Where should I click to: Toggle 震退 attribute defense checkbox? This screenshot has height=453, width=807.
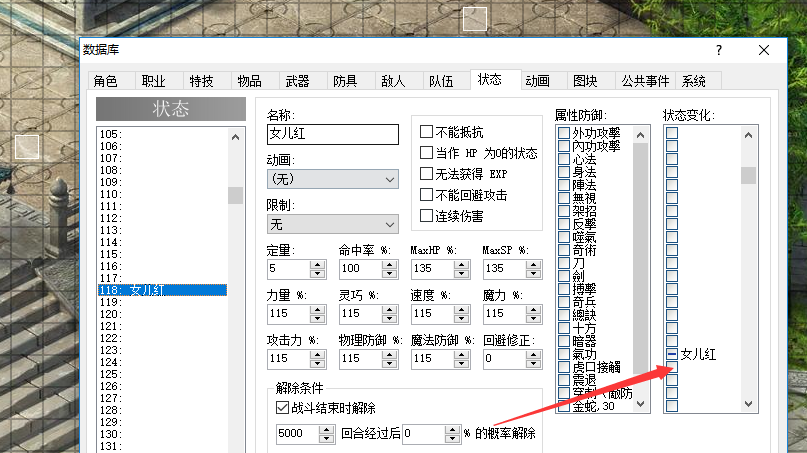click(x=564, y=380)
